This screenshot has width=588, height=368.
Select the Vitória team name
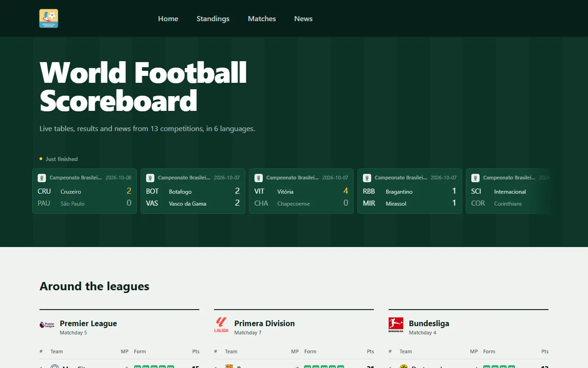285,191
